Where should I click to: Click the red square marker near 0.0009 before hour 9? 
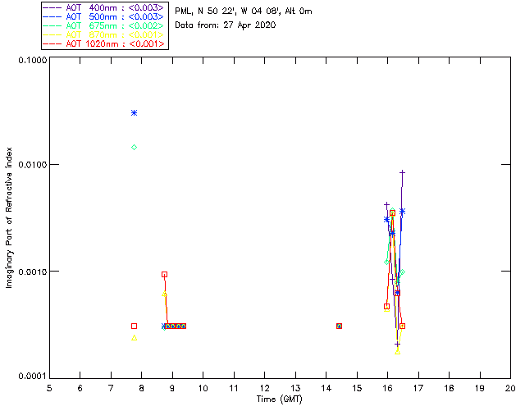(164, 275)
